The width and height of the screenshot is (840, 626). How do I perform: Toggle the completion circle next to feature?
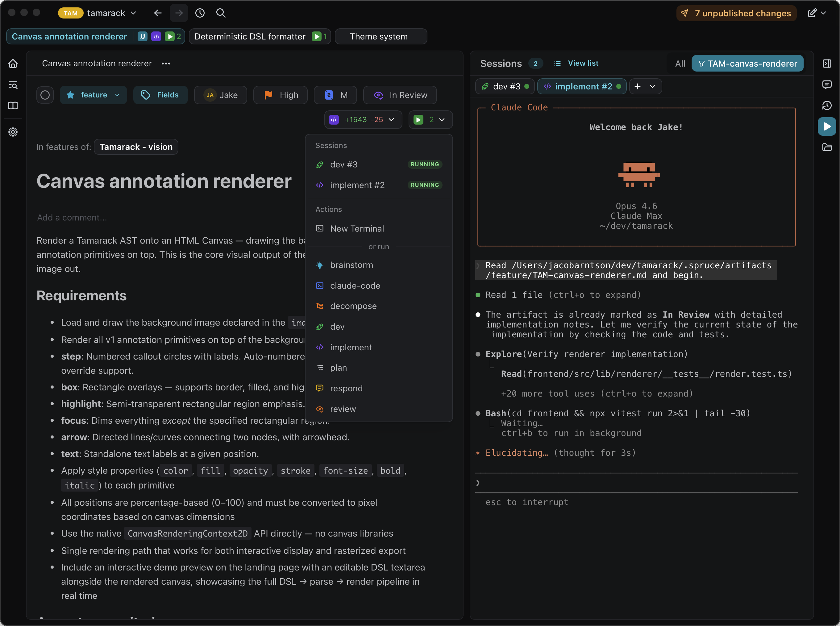(45, 95)
